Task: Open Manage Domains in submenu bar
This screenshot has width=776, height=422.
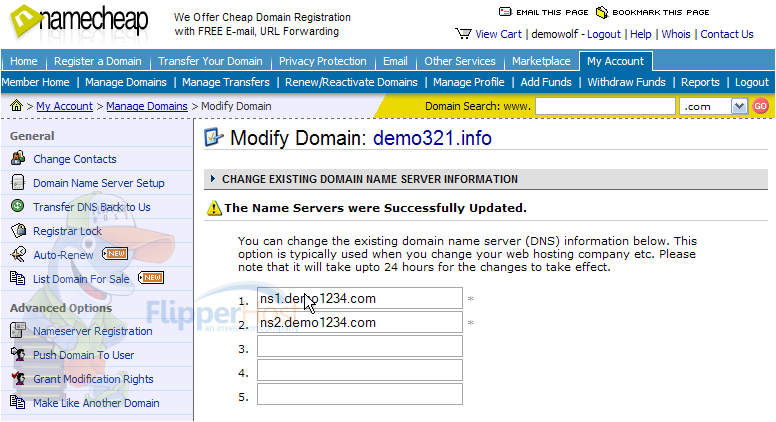Action: pos(126,82)
